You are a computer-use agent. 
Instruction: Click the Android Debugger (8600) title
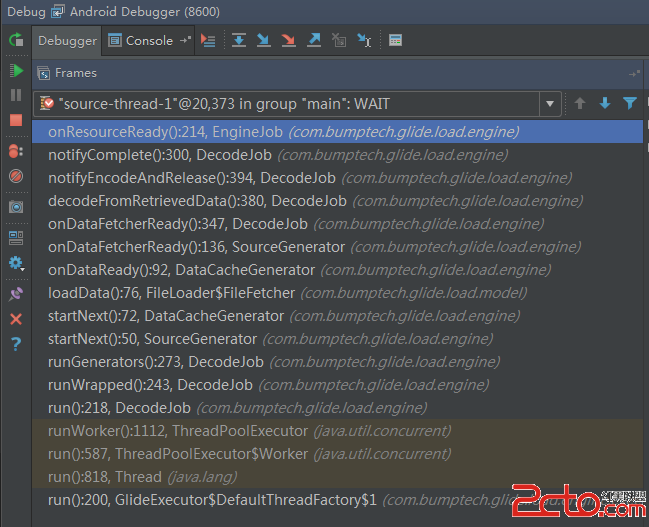pyautogui.click(x=144, y=12)
